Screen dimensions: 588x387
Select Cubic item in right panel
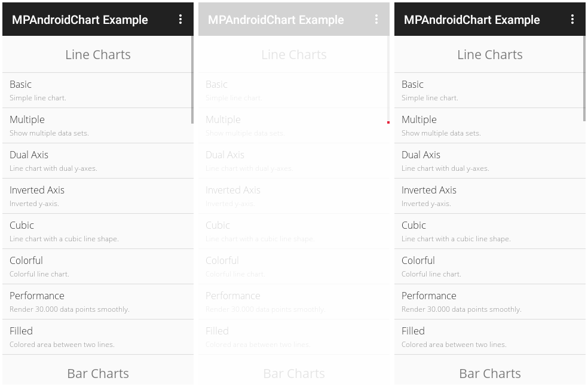click(x=488, y=231)
